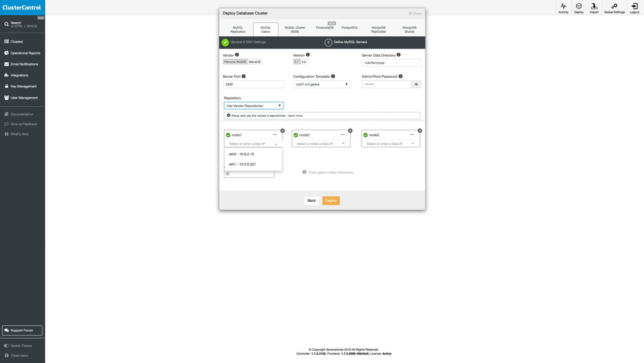The width and height of the screenshot is (644, 363).
Task: Expand the node2 Data IP dropdown
Action: click(x=342, y=143)
